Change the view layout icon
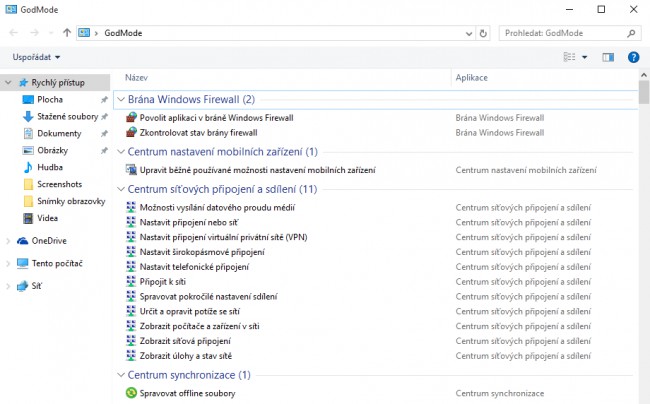This screenshot has width=650, height=404. click(x=570, y=57)
